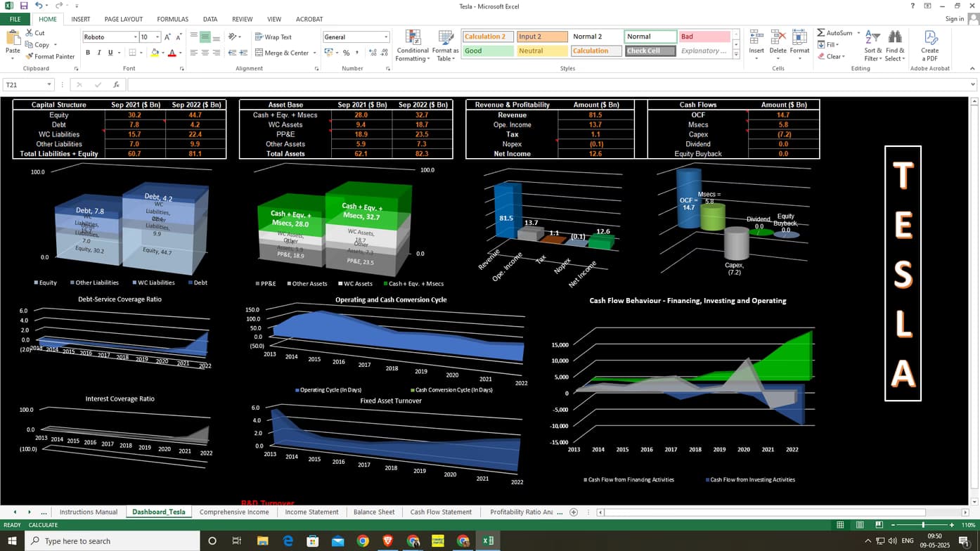Viewport: 980px width, 551px height.
Task: Toggle italic formatting
Action: [x=98, y=52]
